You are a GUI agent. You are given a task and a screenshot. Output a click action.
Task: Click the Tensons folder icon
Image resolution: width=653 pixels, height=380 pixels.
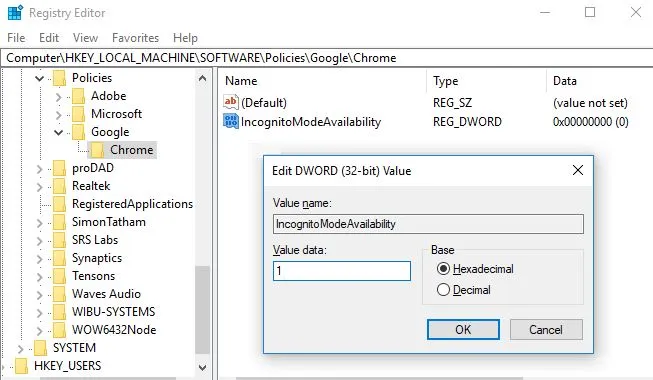pyautogui.click(x=60, y=276)
